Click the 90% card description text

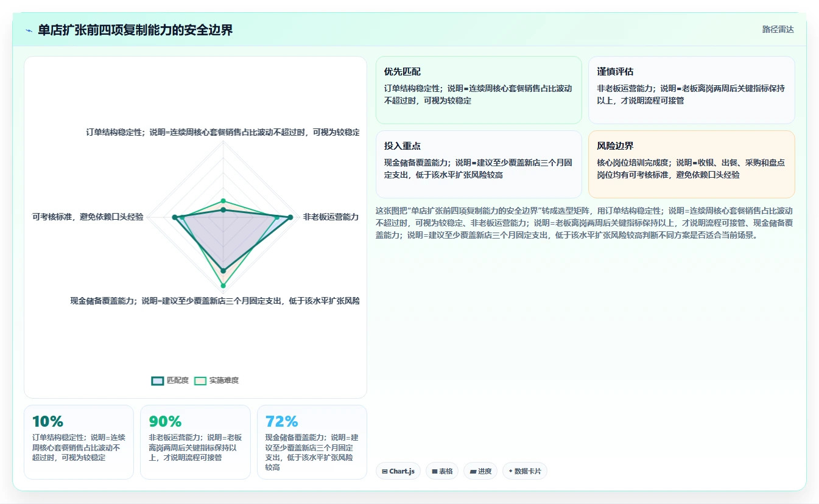pyautogui.click(x=195, y=447)
